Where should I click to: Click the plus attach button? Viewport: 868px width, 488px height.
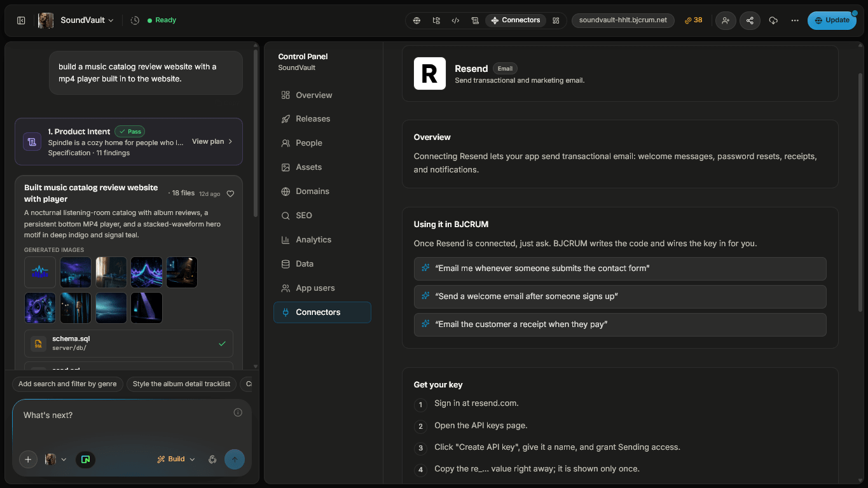pos(28,459)
